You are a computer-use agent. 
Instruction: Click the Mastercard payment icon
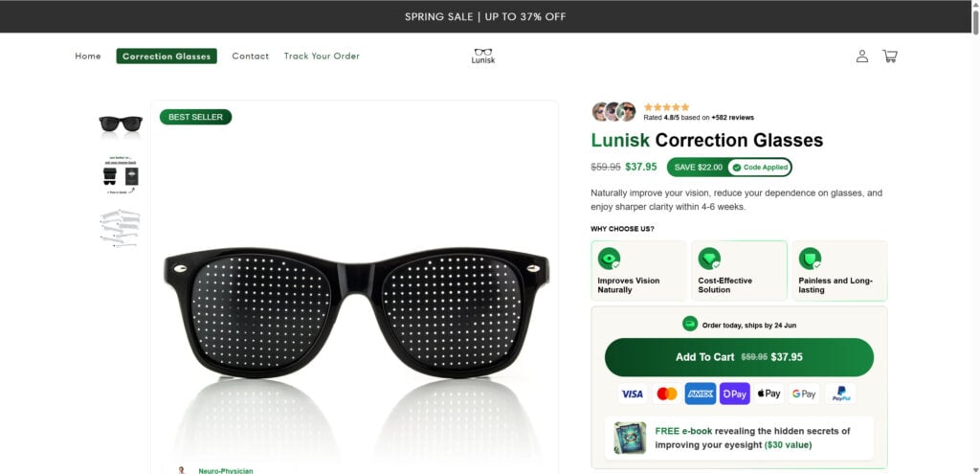[666, 394]
